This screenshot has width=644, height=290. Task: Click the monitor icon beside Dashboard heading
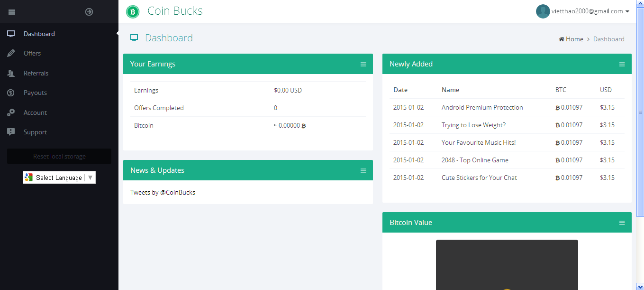pos(134,38)
